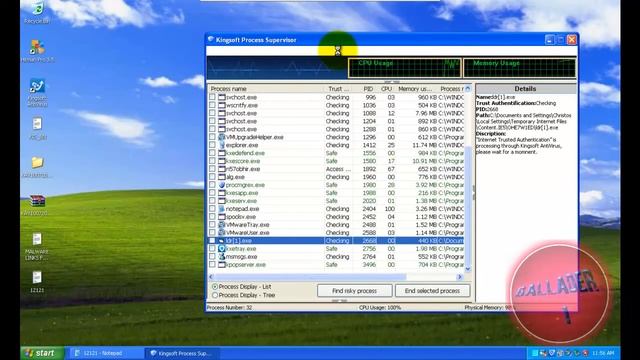
Task: Click the procmgrex.exe shield icon
Action: tap(222, 185)
